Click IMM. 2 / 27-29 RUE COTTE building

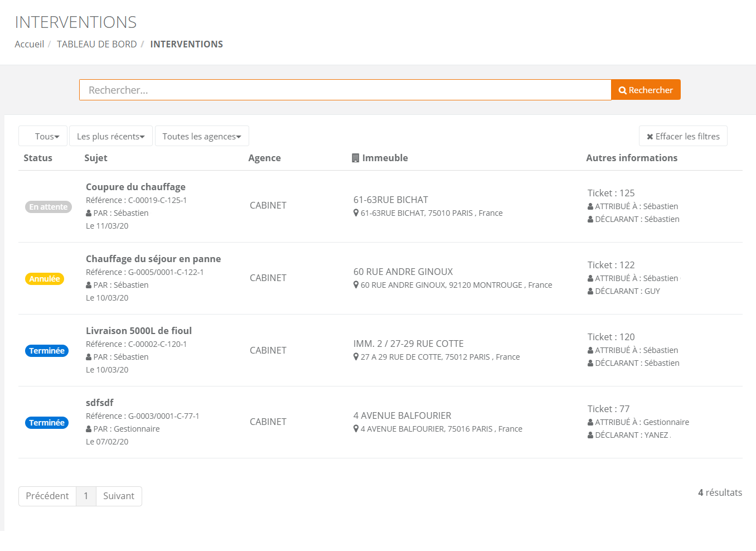pyautogui.click(x=409, y=344)
